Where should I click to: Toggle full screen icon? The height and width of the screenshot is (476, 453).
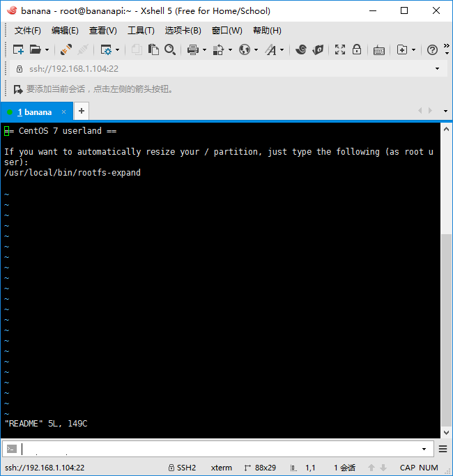[340, 49]
